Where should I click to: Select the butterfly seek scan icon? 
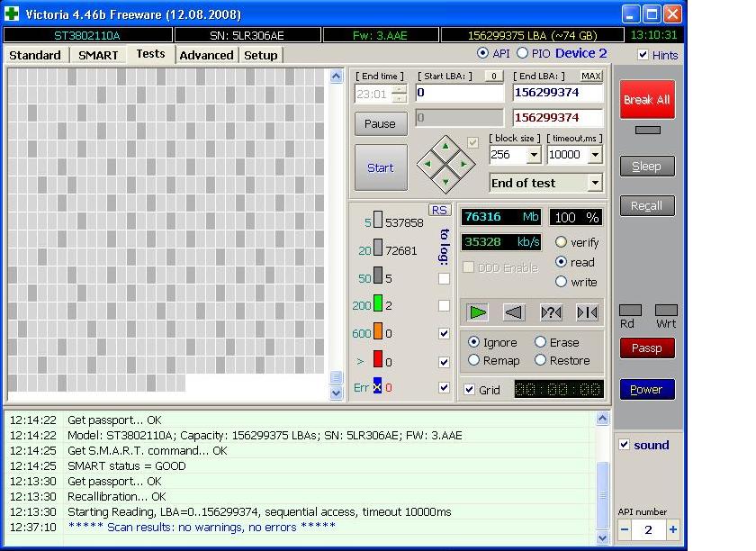[587, 312]
